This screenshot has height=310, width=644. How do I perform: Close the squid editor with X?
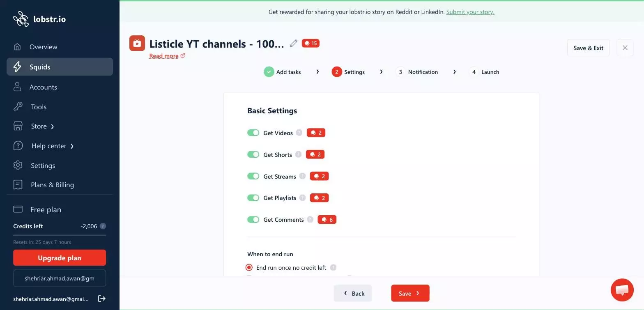tap(625, 48)
